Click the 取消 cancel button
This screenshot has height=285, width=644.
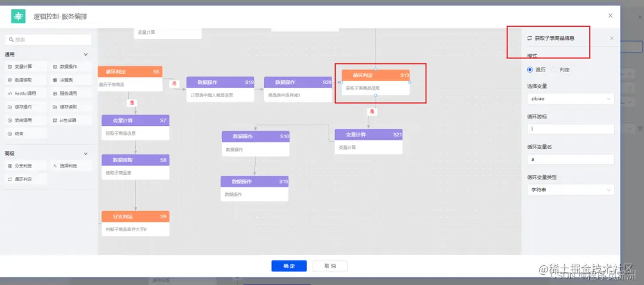point(330,266)
